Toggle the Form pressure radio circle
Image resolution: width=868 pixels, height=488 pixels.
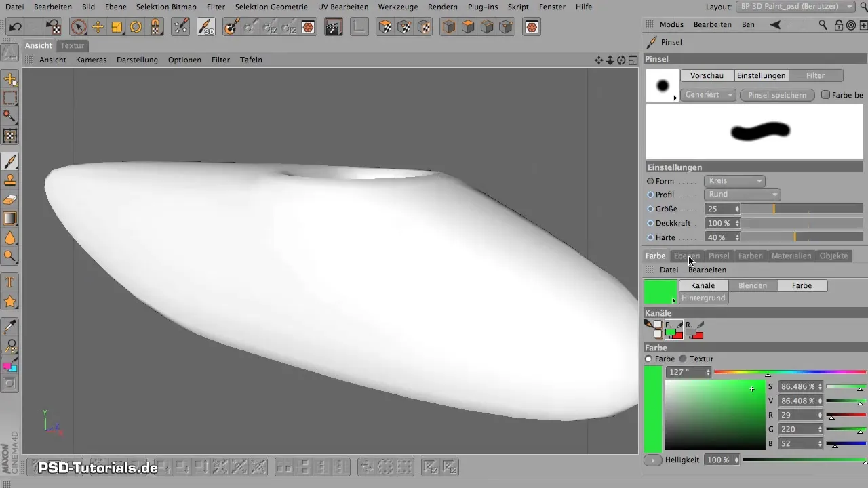pos(650,181)
